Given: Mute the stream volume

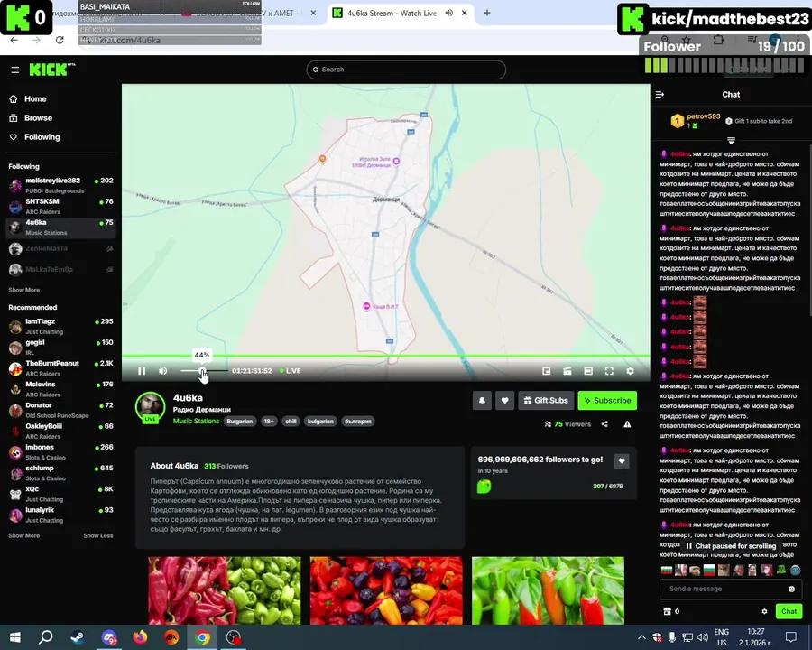Looking at the screenshot, I should point(163,371).
